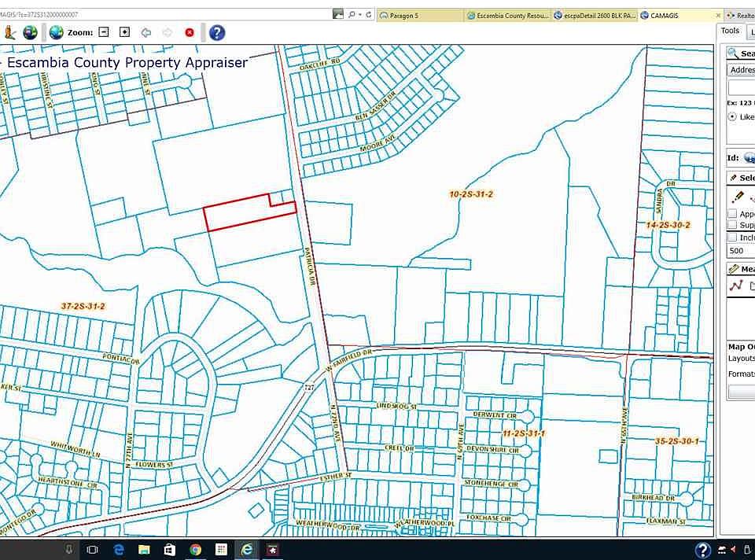
Task: Click the browser URL address field
Action: [x=166, y=15]
